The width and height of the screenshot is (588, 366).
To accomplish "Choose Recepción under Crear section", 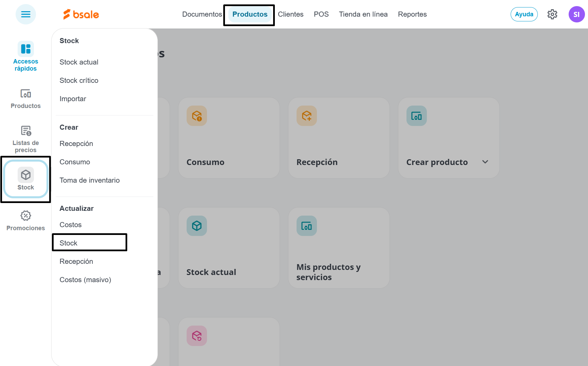I will 76,144.
